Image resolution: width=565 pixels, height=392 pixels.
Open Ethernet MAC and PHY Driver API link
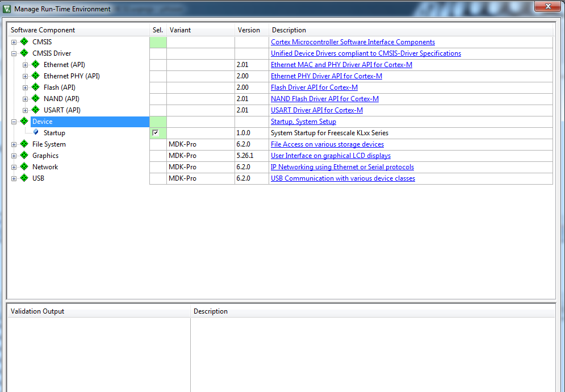[342, 65]
